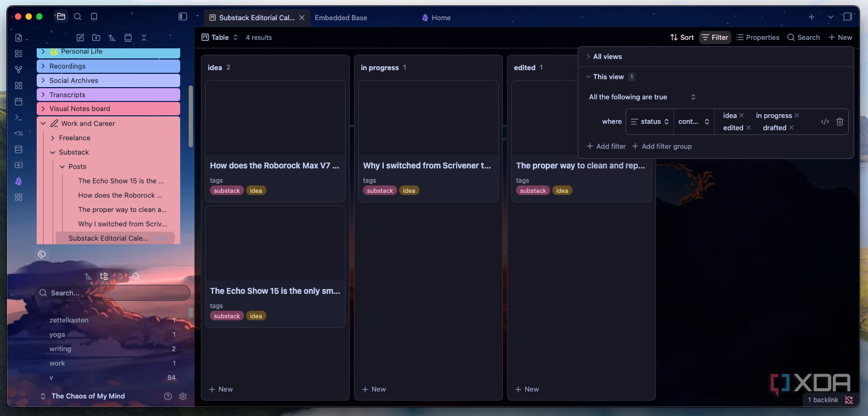Open 'The Echo Show 15' card
Screen dimensions: 868x416
pyautogui.click(x=275, y=267)
